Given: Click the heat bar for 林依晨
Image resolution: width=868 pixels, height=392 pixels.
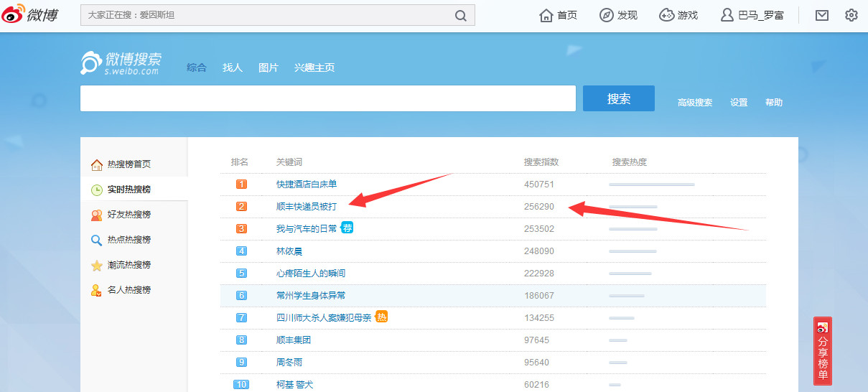Looking at the screenshot, I should click(633, 251).
